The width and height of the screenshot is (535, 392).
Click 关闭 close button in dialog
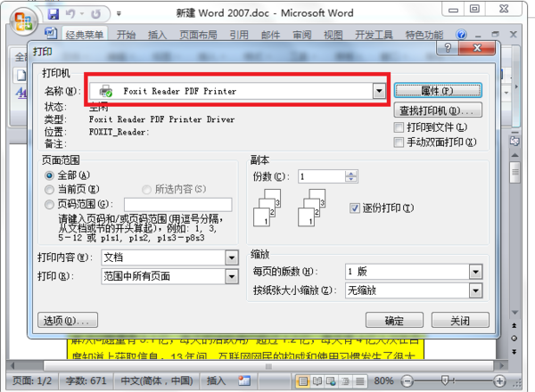pyautogui.click(x=460, y=320)
